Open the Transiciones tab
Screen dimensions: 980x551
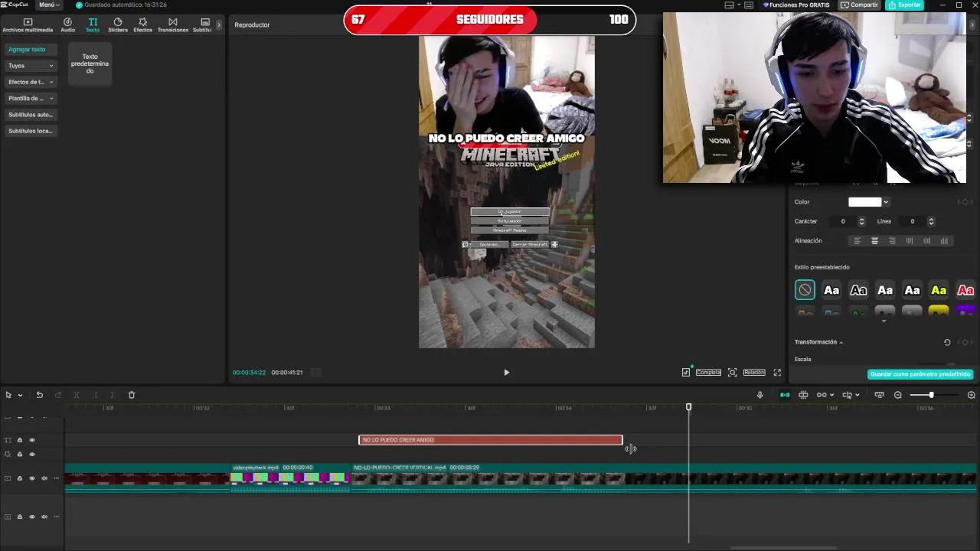coord(172,25)
